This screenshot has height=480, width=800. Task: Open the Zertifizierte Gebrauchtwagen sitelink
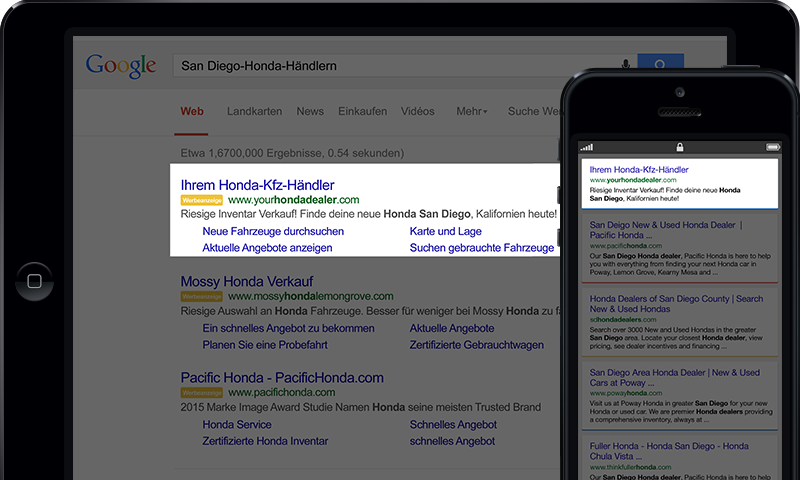[477, 345]
